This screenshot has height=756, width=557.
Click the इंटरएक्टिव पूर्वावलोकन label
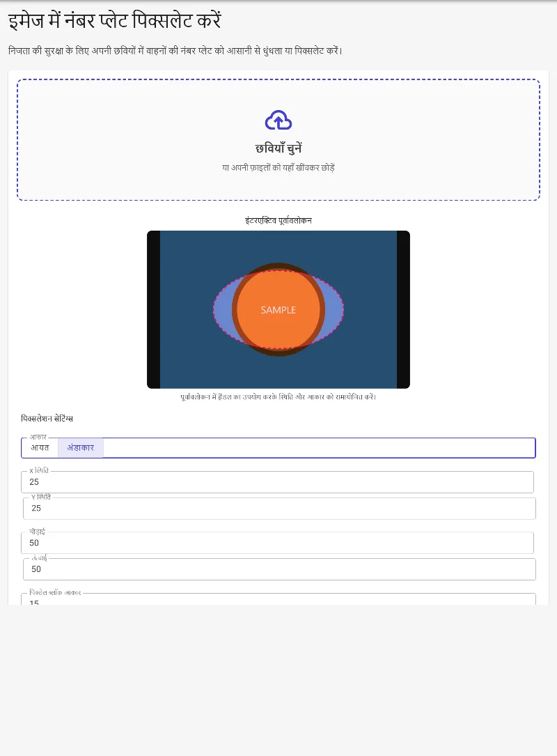pos(278,220)
